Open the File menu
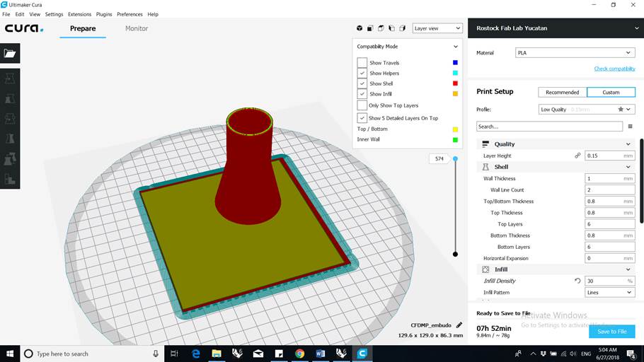This screenshot has width=644, height=362. [x=6, y=14]
